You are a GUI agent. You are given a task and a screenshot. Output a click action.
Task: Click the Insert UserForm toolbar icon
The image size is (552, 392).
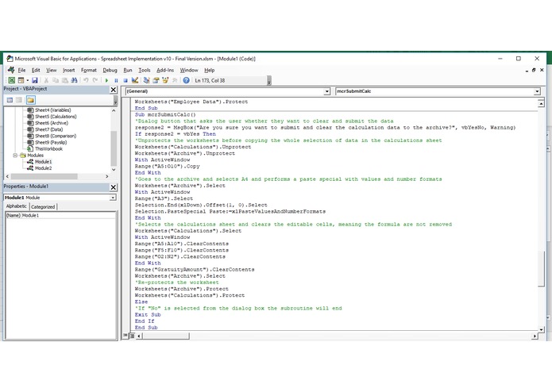coord(21,80)
